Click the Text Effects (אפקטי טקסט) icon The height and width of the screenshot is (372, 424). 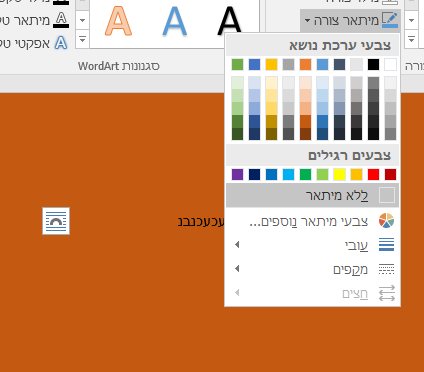[x=61, y=43]
